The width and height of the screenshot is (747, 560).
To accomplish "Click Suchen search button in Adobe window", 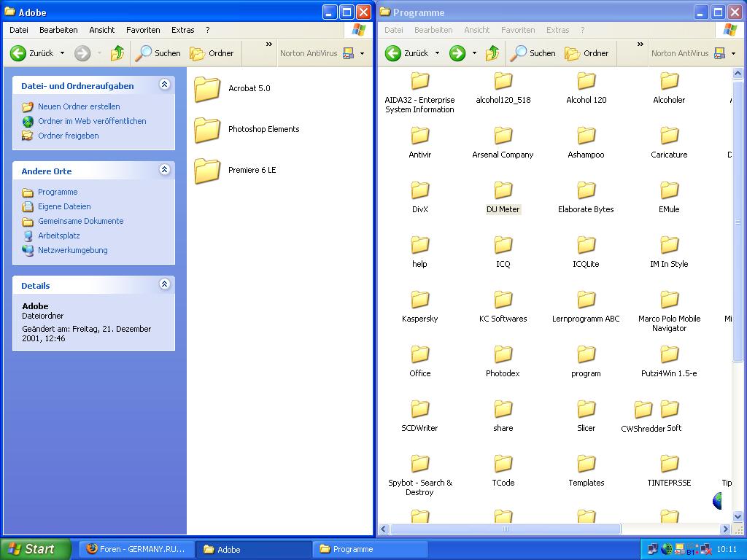I will point(158,52).
